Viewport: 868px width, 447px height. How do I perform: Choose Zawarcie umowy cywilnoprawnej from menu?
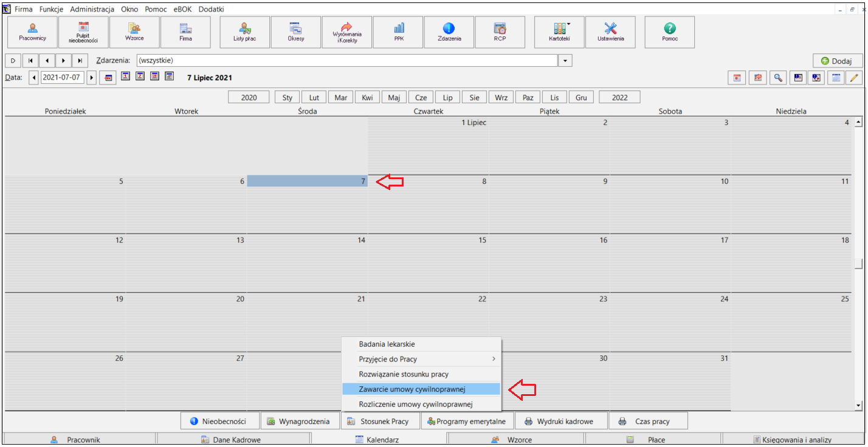(421, 389)
